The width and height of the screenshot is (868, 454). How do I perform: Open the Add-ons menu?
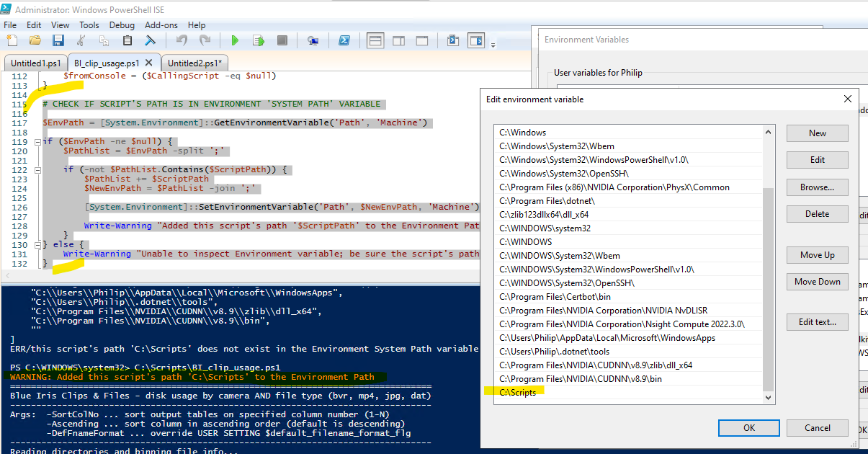(x=161, y=25)
